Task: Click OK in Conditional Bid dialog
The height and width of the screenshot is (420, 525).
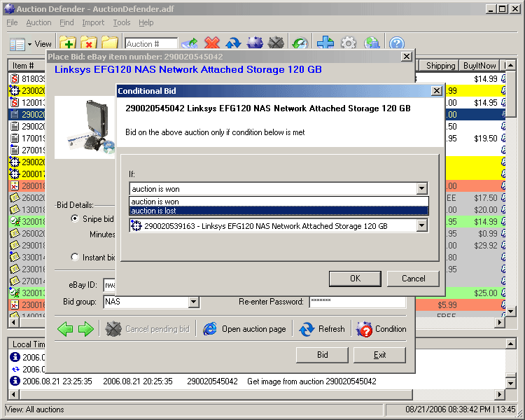Action: pyautogui.click(x=355, y=279)
